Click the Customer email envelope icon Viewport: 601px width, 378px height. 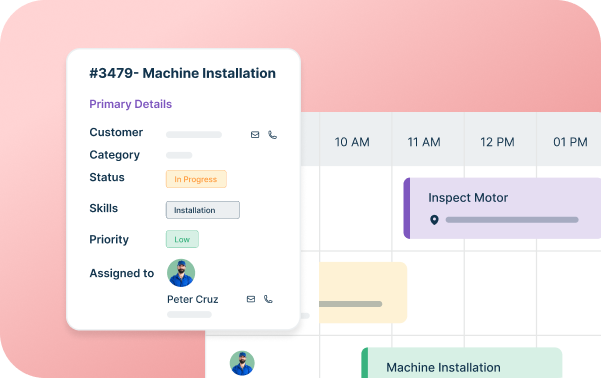(255, 135)
